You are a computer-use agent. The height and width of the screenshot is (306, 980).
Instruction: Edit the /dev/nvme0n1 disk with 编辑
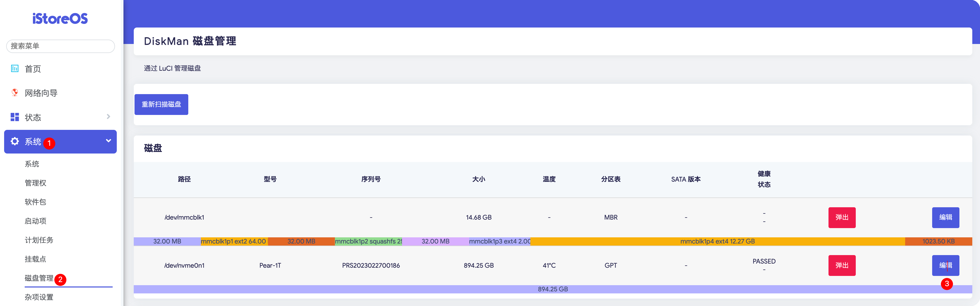coord(945,265)
